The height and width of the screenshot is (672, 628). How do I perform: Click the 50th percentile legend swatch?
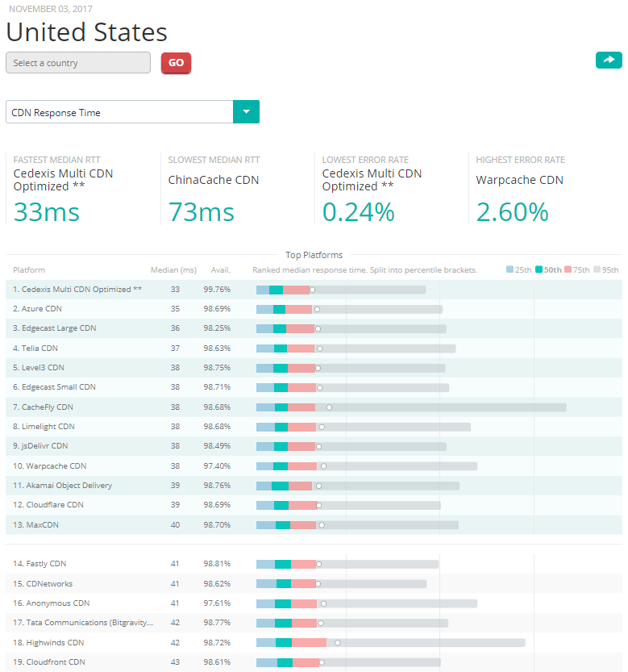[539, 269]
